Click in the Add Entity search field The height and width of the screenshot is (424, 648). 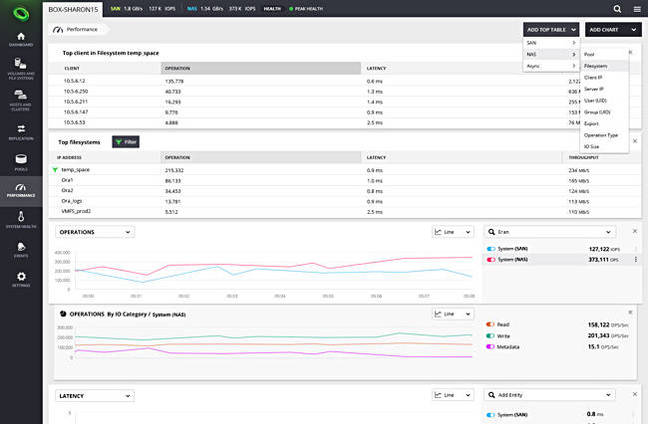pos(550,395)
